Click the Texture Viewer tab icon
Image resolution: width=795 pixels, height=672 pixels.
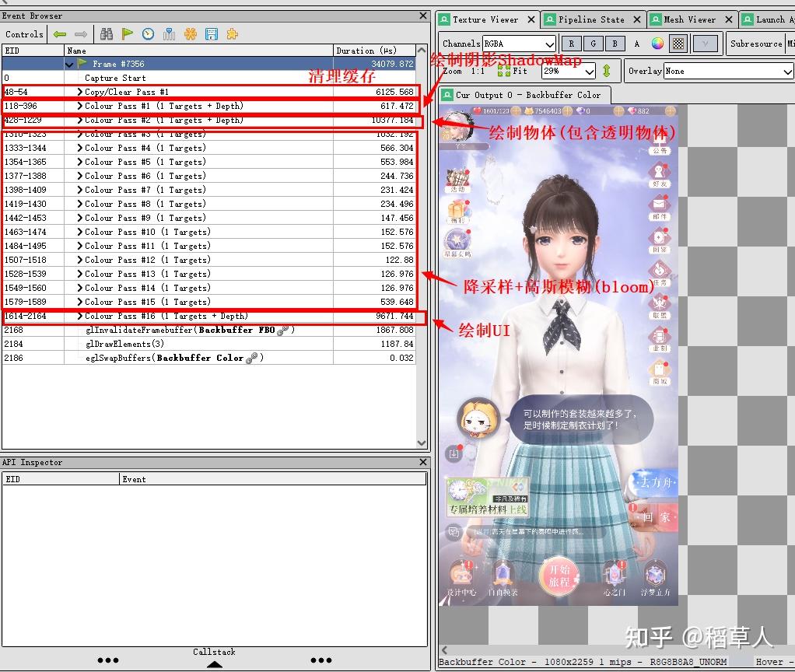(x=445, y=19)
